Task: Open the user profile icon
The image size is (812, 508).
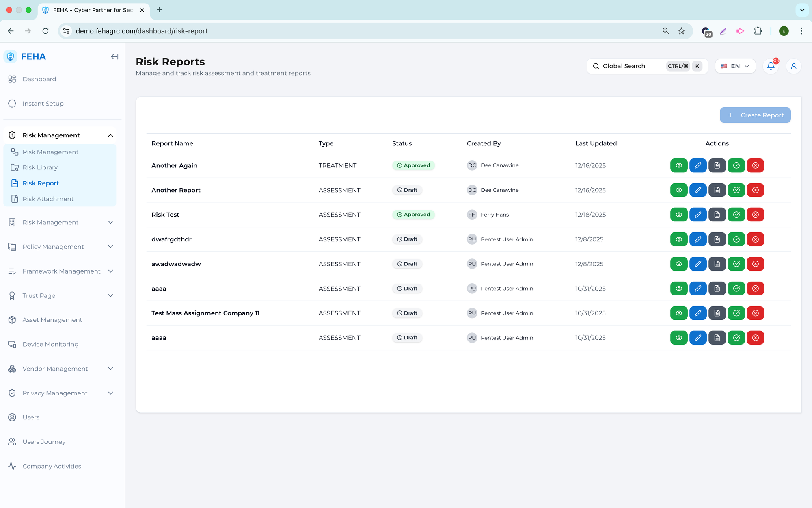Action: [x=793, y=66]
